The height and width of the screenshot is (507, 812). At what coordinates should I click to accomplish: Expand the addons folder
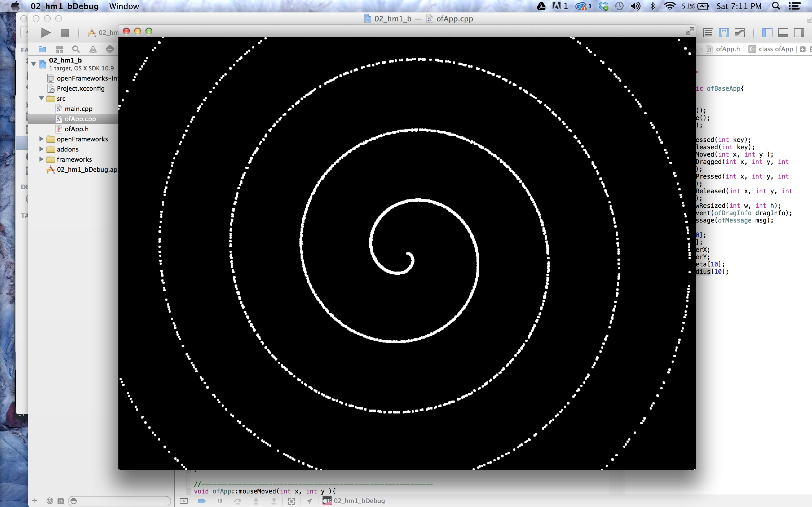click(x=42, y=149)
